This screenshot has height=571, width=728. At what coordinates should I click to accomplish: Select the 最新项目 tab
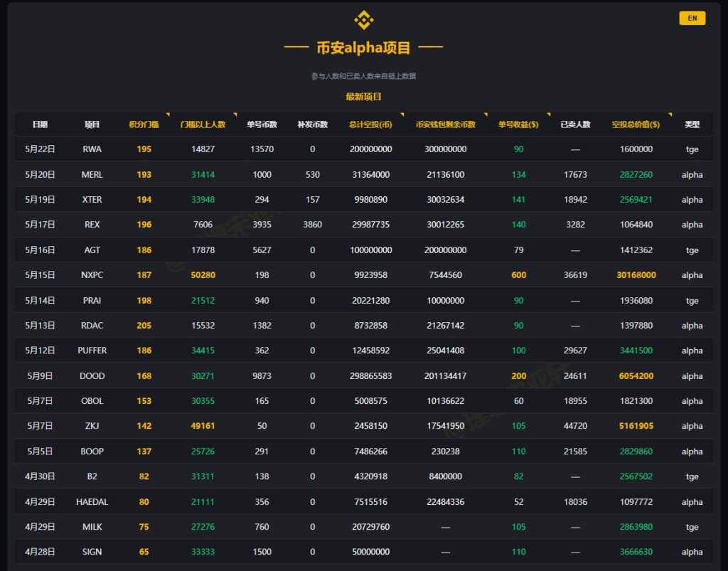pyautogui.click(x=363, y=97)
